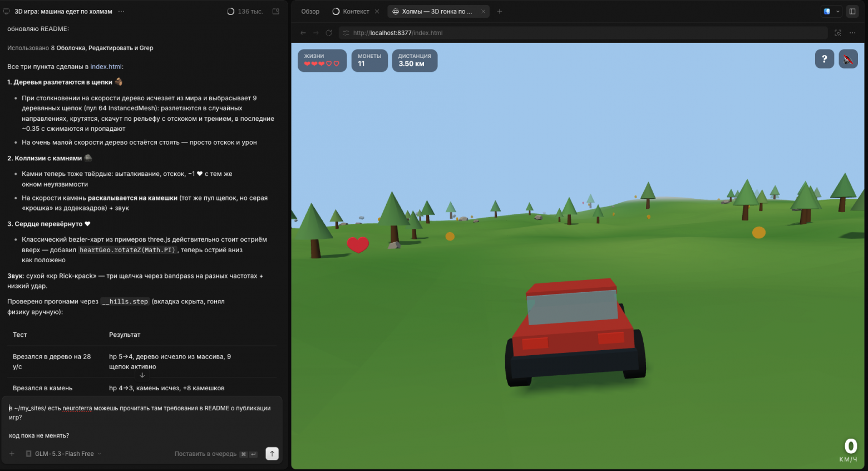Screen dimensions: 868x471
Task: Click the 136 тыс. context usage ring
Action: pyautogui.click(x=245, y=11)
